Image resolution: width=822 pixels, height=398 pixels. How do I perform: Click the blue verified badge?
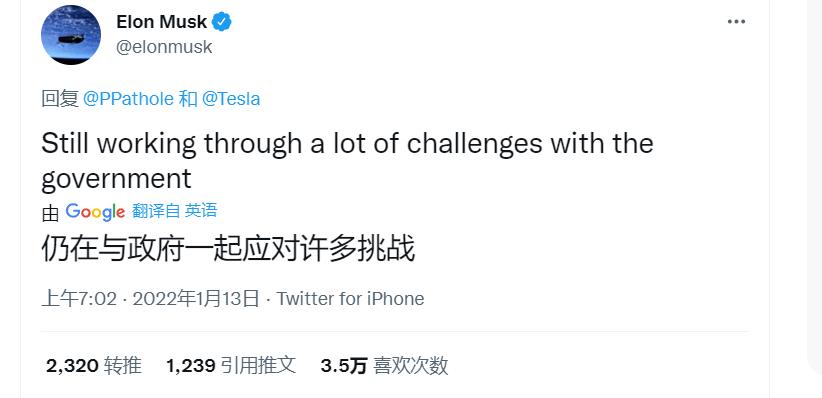click(x=221, y=22)
